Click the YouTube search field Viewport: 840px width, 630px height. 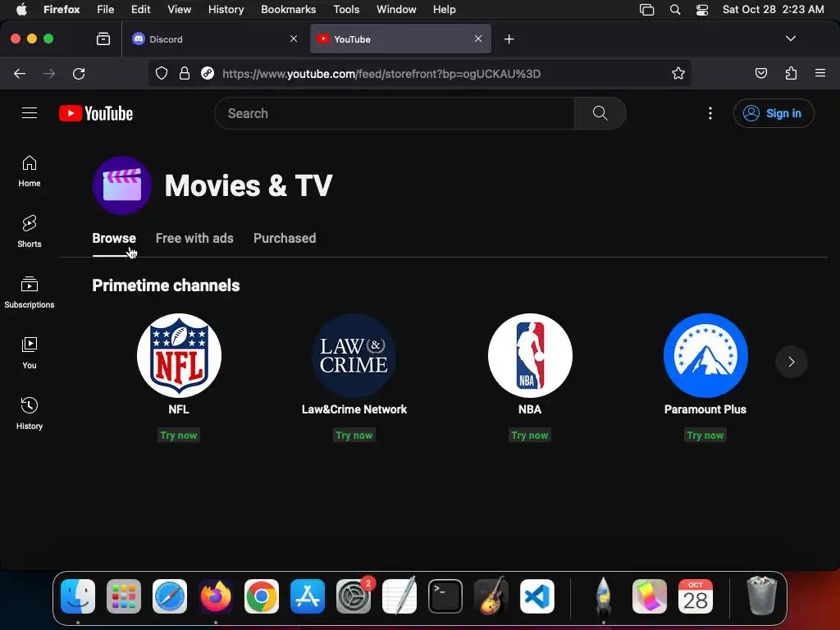point(395,113)
